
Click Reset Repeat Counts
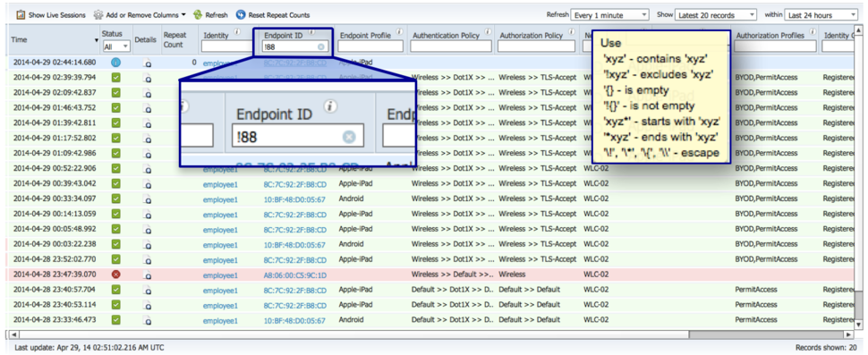pos(273,15)
